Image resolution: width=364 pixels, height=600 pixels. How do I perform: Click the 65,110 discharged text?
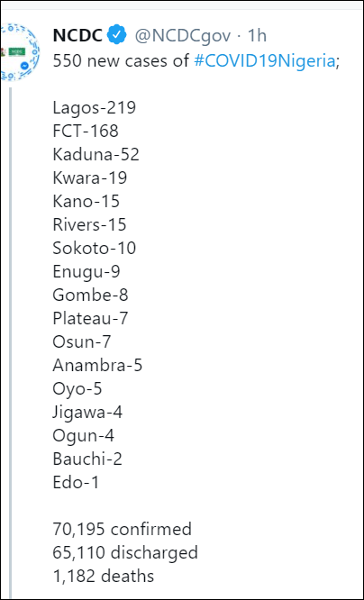tap(125, 552)
